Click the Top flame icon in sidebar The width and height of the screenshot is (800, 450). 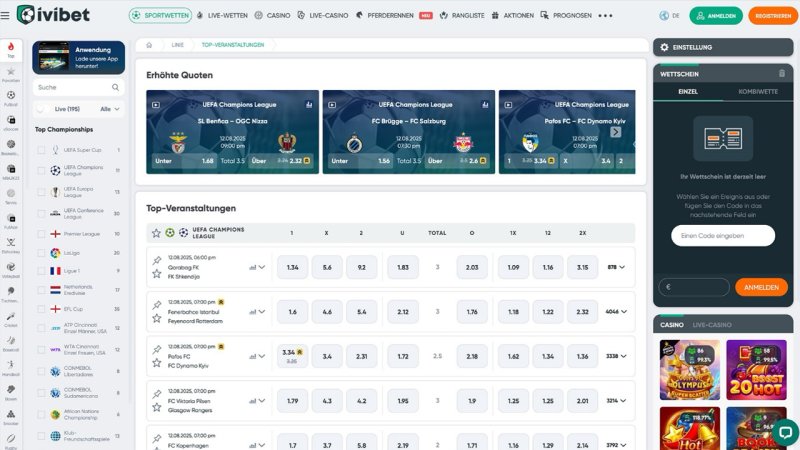click(x=10, y=47)
